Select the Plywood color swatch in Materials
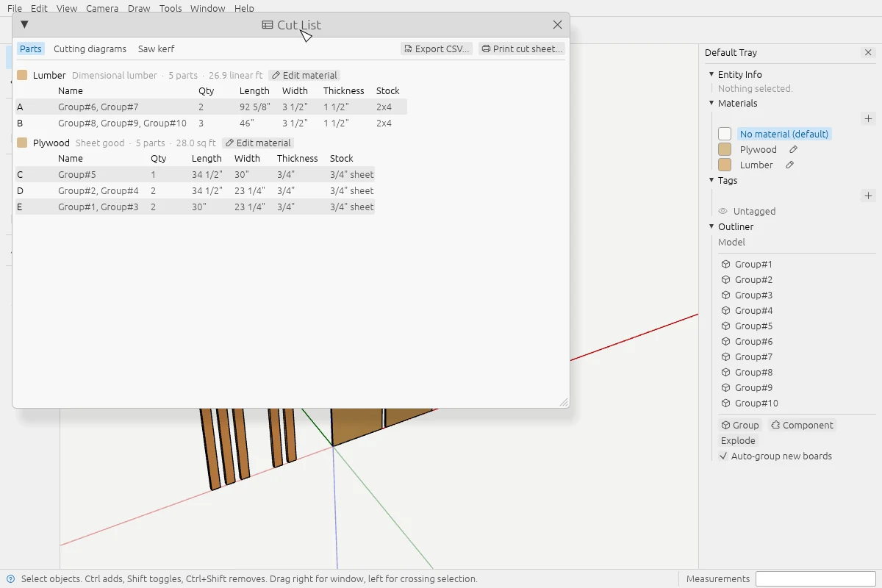 pos(725,149)
